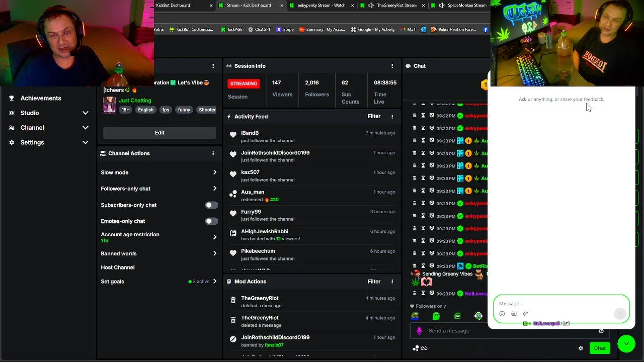The width and height of the screenshot is (644, 362).
Task: Toggle Subscribers-only chat switch
Action: pos(212,205)
